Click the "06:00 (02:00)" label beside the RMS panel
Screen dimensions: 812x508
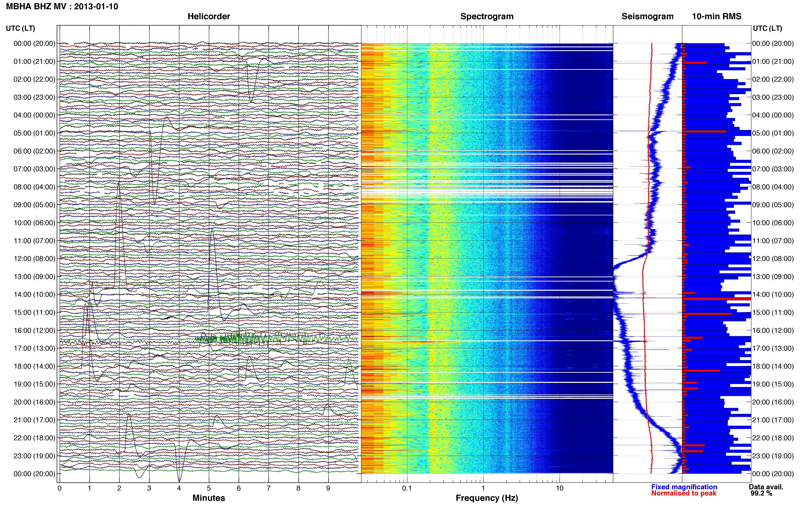pyautogui.click(x=773, y=151)
